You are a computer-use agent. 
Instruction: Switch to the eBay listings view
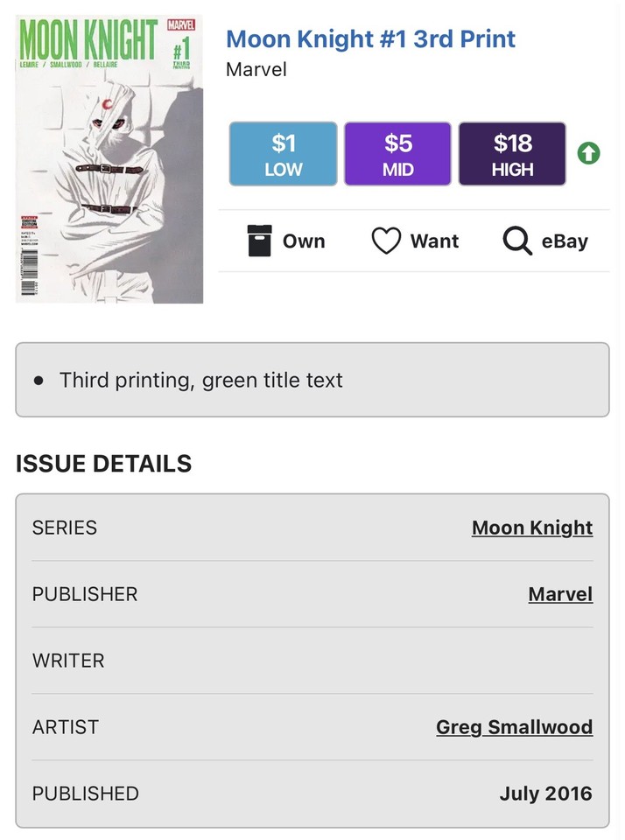pos(544,241)
